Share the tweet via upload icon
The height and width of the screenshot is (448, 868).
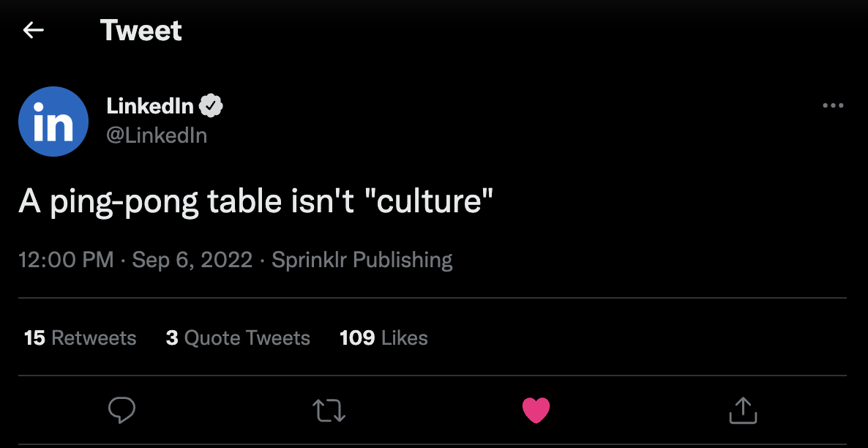click(x=743, y=410)
